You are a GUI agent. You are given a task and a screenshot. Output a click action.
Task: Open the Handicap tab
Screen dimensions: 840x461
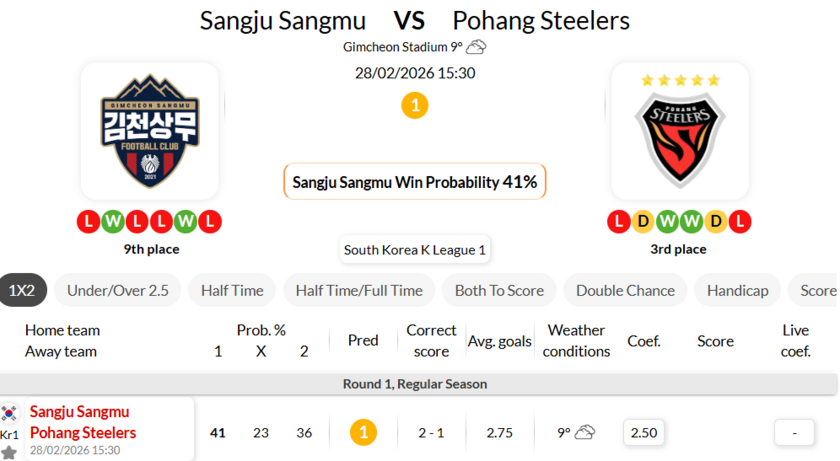click(737, 290)
